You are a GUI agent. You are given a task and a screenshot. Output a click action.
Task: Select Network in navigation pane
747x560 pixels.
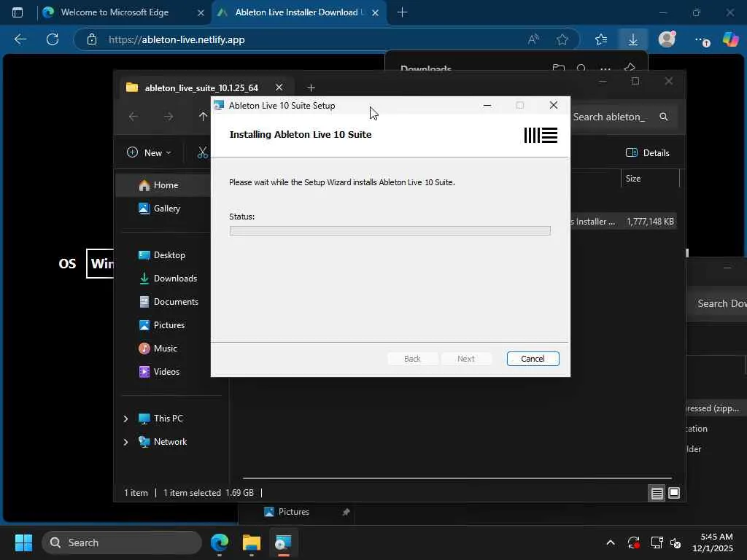pyautogui.click(x=170, y=441)
